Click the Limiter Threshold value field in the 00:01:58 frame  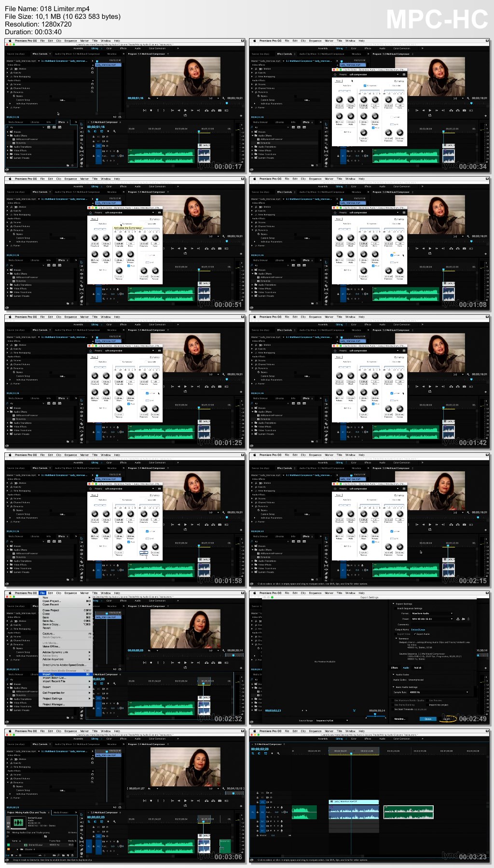[x=144, y=552]
